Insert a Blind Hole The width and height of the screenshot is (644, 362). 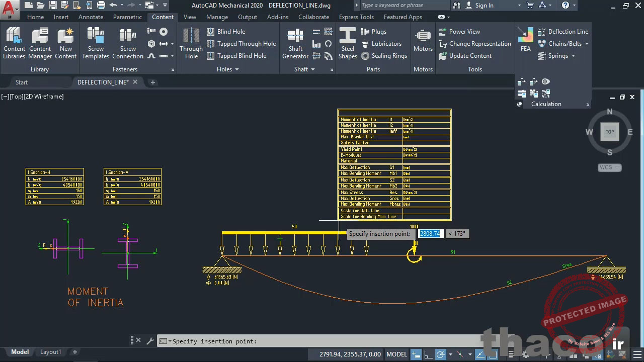[x=226, y=32]
